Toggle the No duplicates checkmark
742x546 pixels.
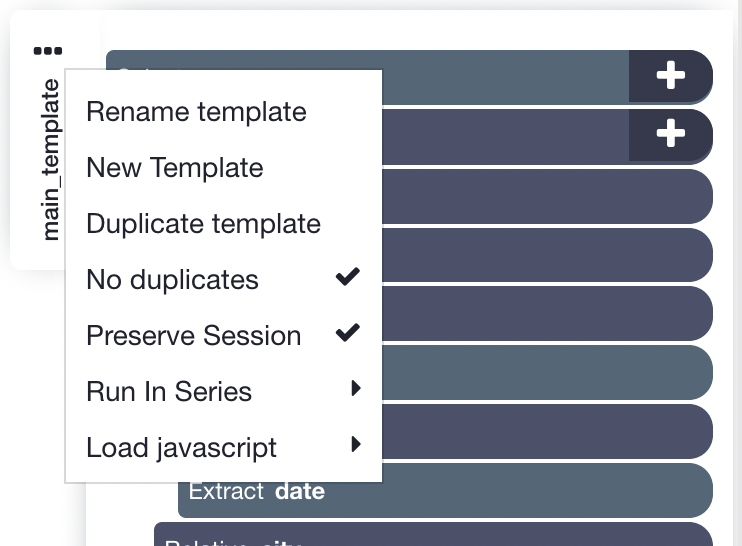(x=348, y=277)
